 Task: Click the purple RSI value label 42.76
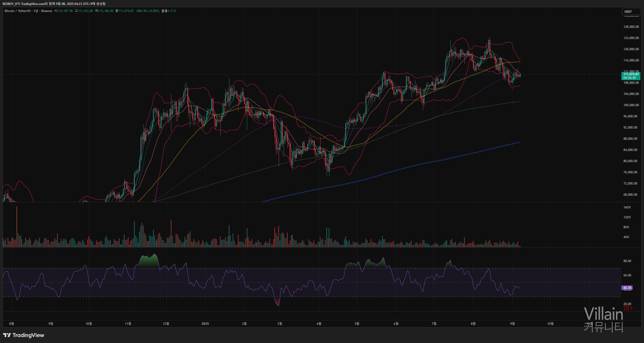click(627, 288)
